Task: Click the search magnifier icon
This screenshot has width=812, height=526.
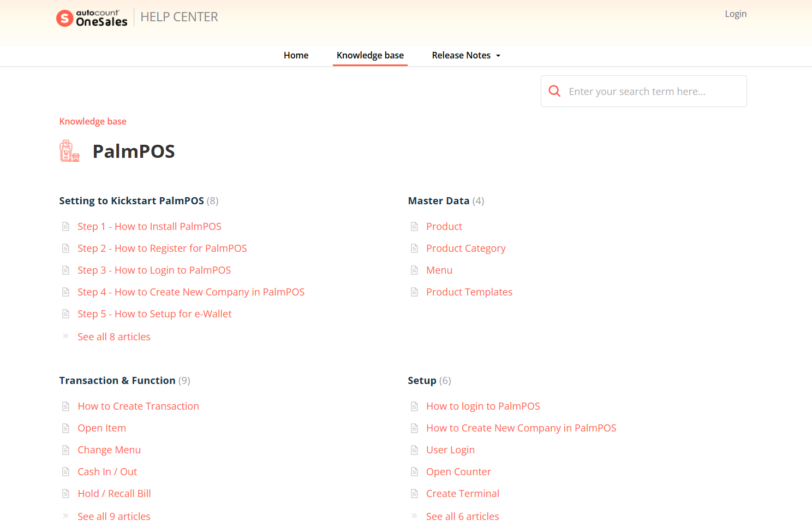Action: [x=554, y=91]
